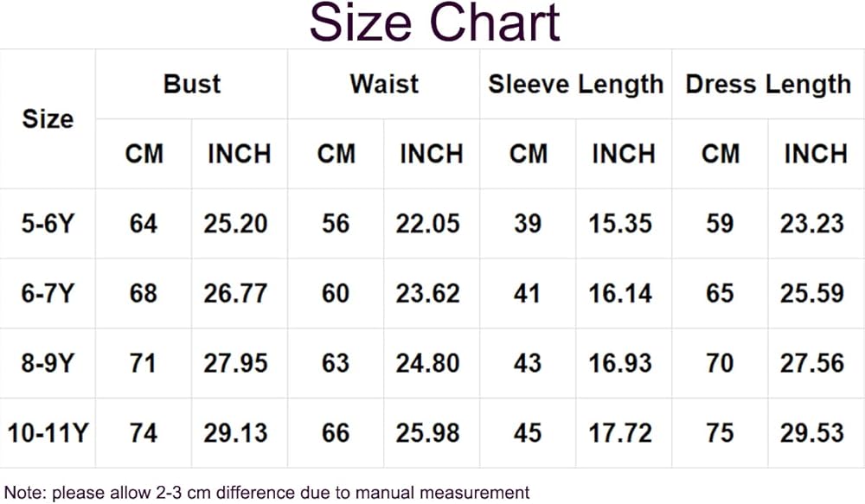Click the 25.20 inch bust value

coord(235,224)
